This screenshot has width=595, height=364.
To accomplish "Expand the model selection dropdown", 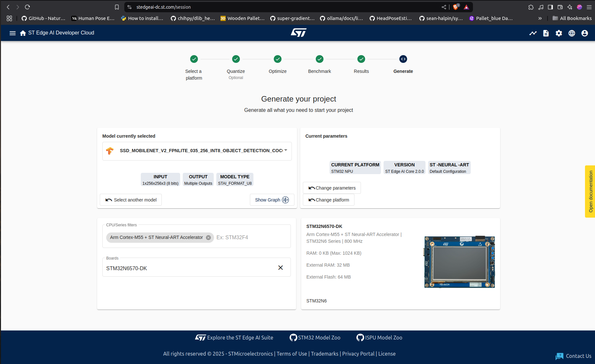I will click(x=285, y=150).
